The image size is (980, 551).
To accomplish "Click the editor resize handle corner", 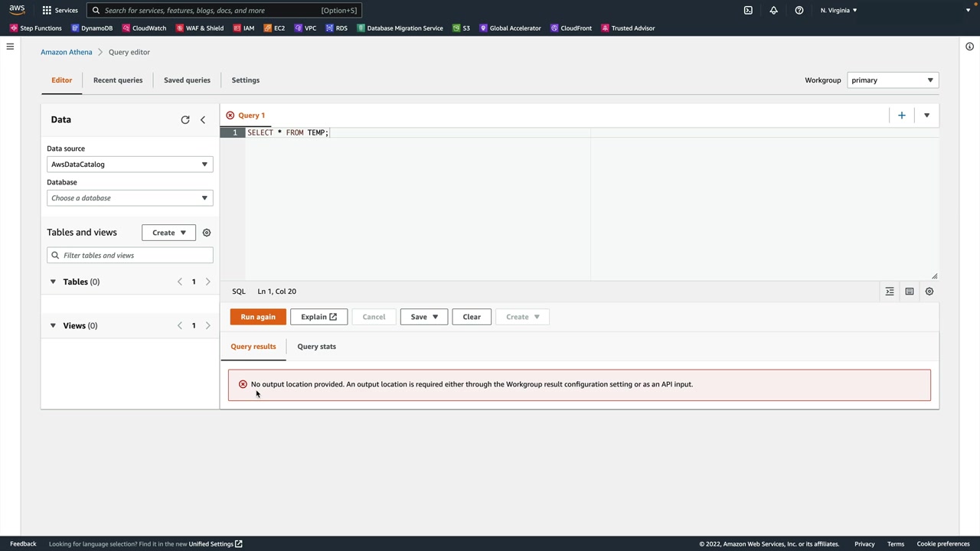I will (935, 276).
